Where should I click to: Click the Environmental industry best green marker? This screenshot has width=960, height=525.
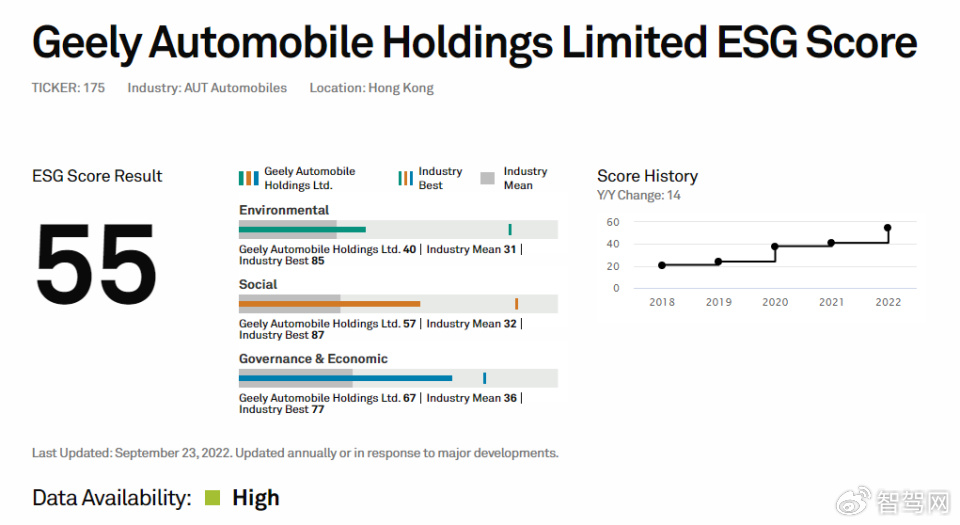coord(510,229)
